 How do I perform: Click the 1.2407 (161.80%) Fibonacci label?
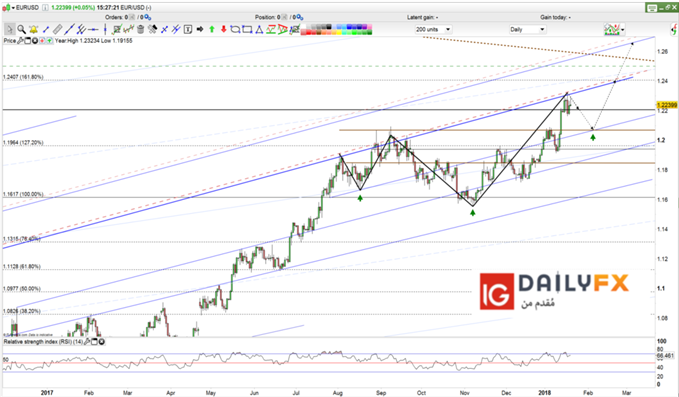point(23,77)
